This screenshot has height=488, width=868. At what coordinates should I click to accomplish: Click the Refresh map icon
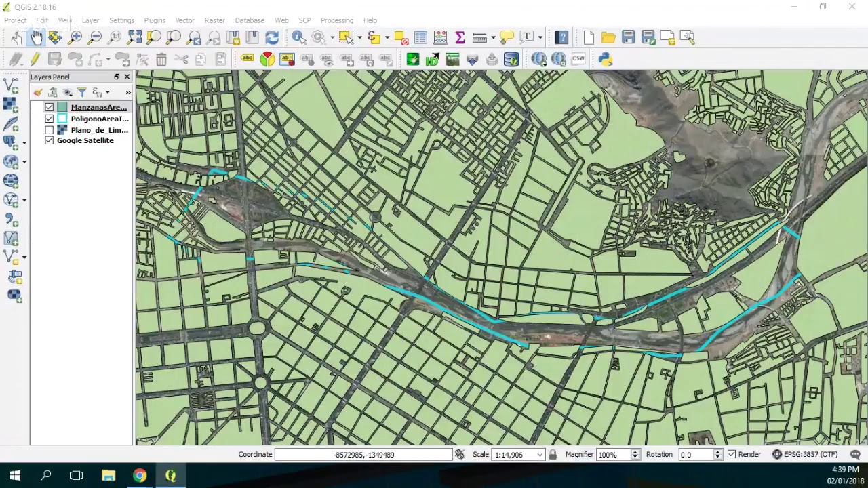[272, 37]
